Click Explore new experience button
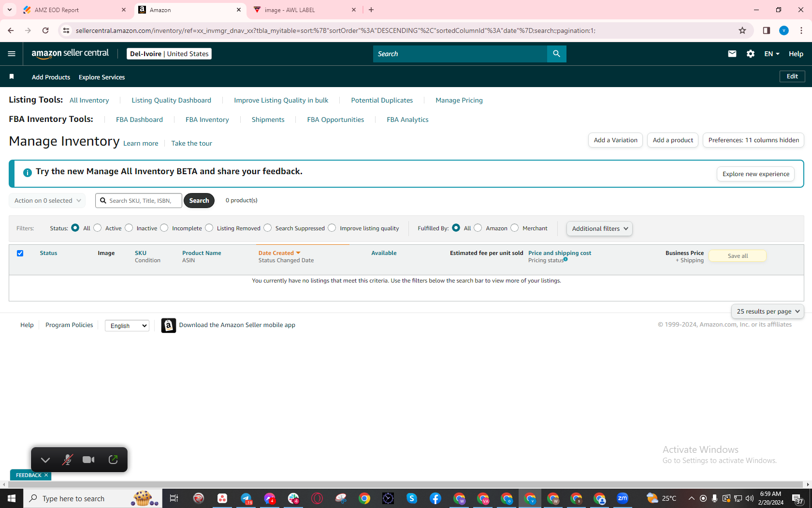Screen dimensions: 812x508 click(755, 174)
